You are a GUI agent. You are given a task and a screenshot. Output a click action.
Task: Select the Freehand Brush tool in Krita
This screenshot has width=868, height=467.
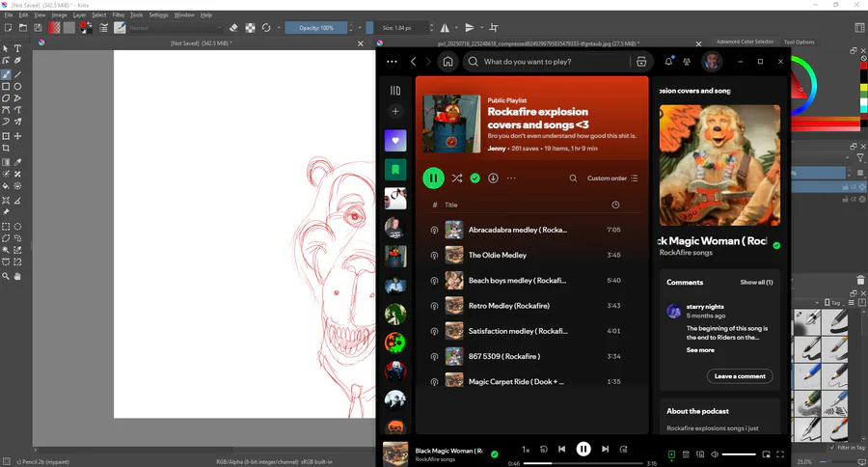tap(6, 74)
